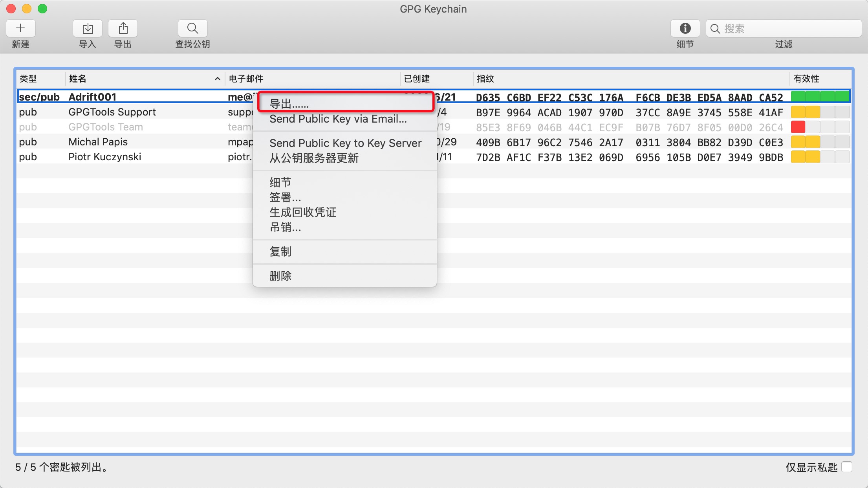
Task: Click 生成回收凭证 in context menu
Action: 303,212
